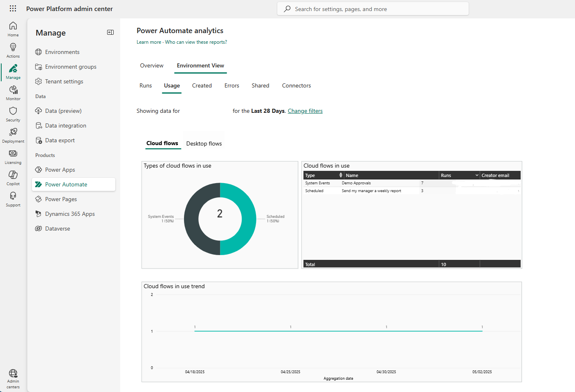575x392 pixels.
Task: Click the donut chart center value 2
Action: 220,213
